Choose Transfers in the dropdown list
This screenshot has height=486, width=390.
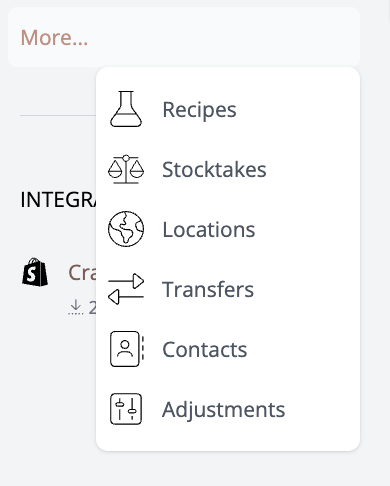point(208,289)
